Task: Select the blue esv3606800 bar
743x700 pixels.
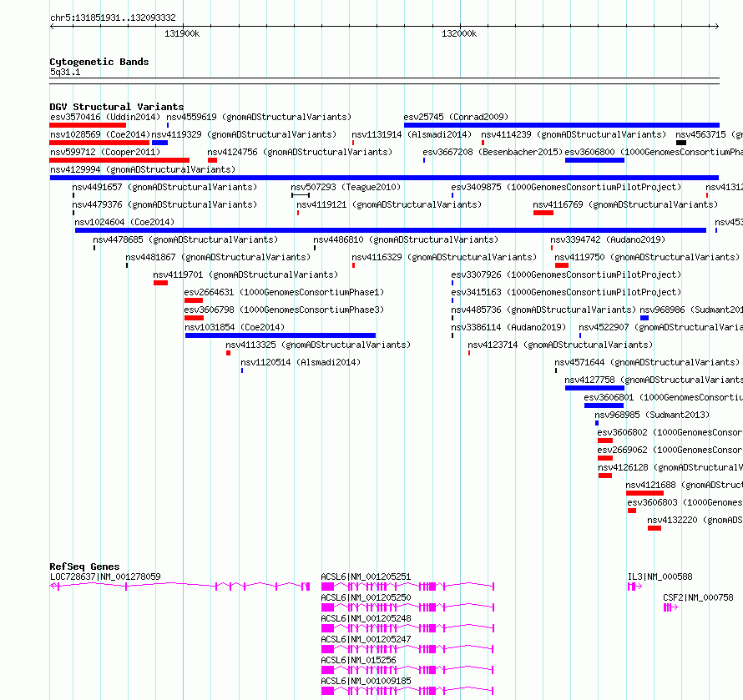Action: click(594, 160)
